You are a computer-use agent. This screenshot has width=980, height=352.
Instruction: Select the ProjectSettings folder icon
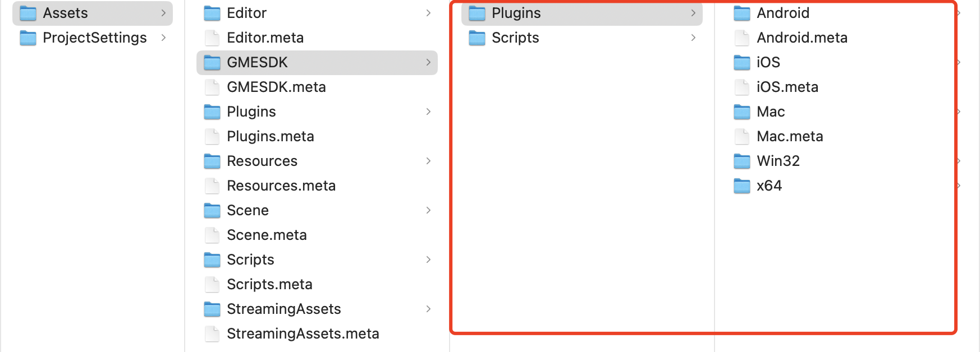(28, 38)
